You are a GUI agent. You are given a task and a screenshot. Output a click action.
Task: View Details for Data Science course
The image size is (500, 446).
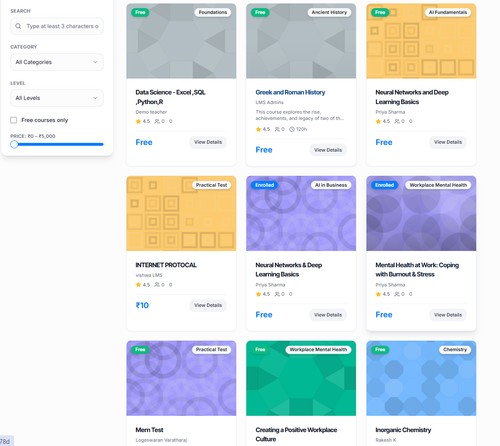pyautogui.click(x=208, y=142)
